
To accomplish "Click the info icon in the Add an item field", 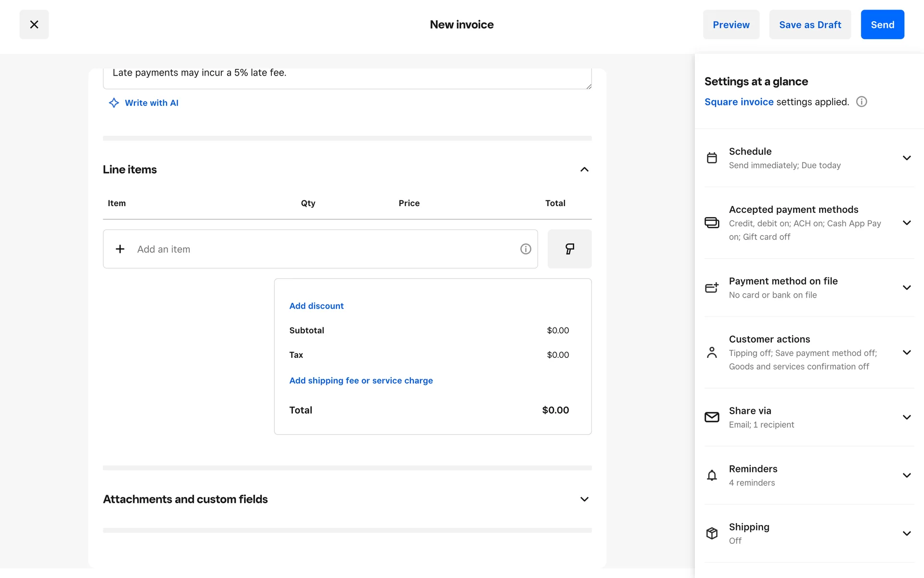I will click(x=526, y=249).
